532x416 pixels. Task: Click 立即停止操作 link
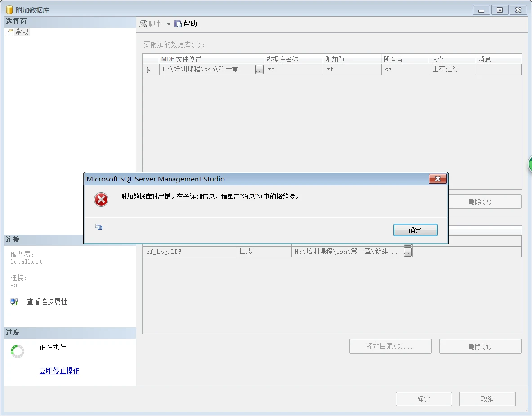click(59, 371)
